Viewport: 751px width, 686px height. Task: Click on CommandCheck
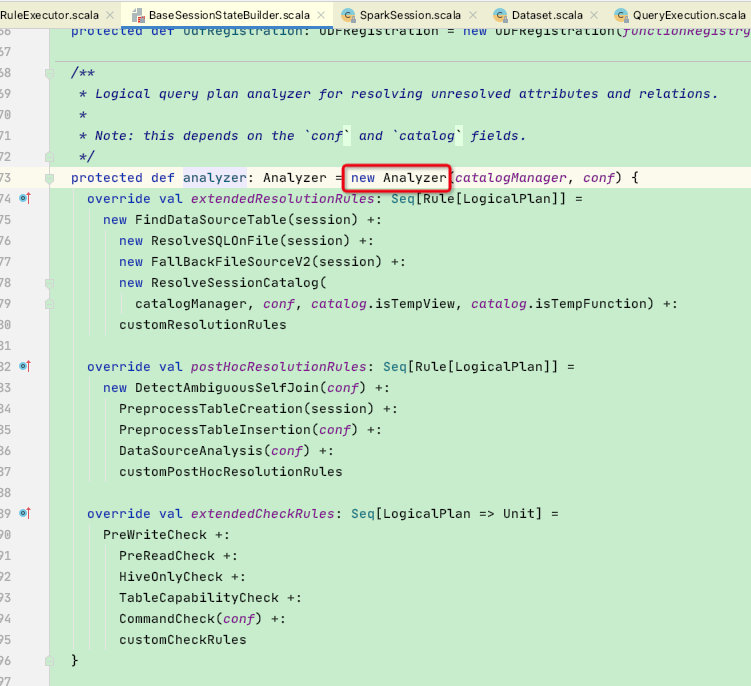click(x=167, y=619)
